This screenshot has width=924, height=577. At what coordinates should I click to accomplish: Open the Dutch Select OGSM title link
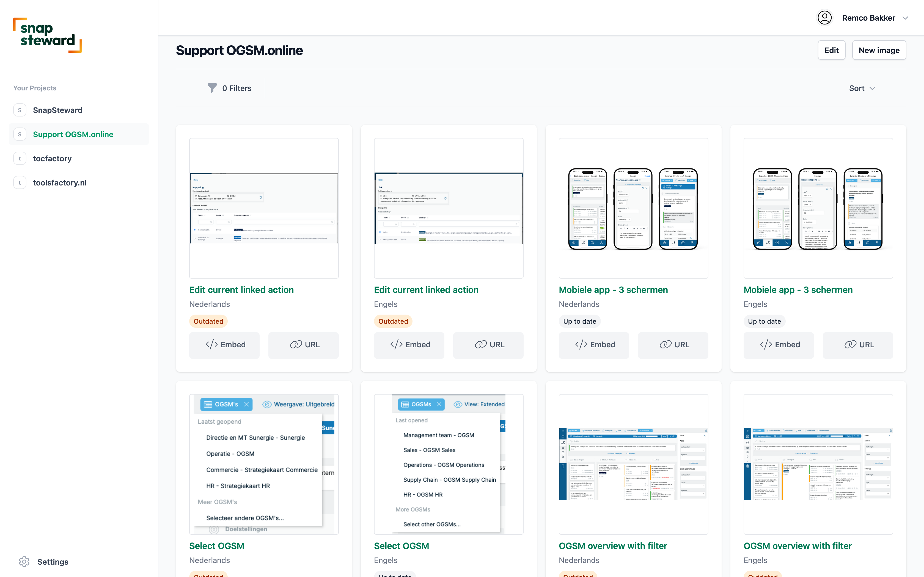click(216, 546)
